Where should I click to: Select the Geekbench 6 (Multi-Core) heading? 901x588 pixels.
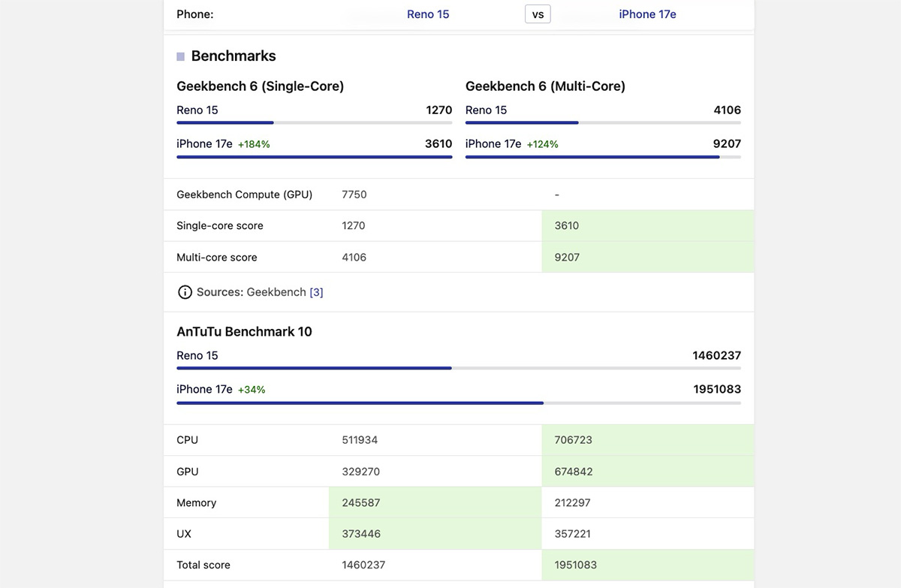click(x=545, y=86)
